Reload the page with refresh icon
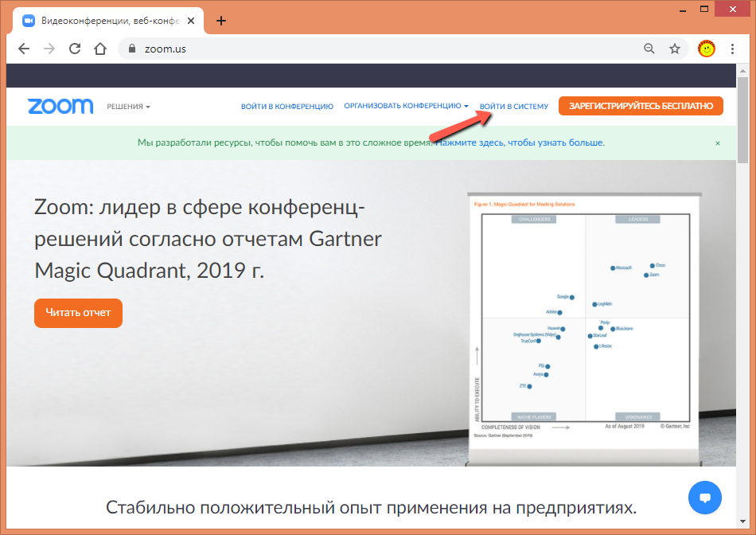This screenshot has width=756, height=535. point(75,49)
